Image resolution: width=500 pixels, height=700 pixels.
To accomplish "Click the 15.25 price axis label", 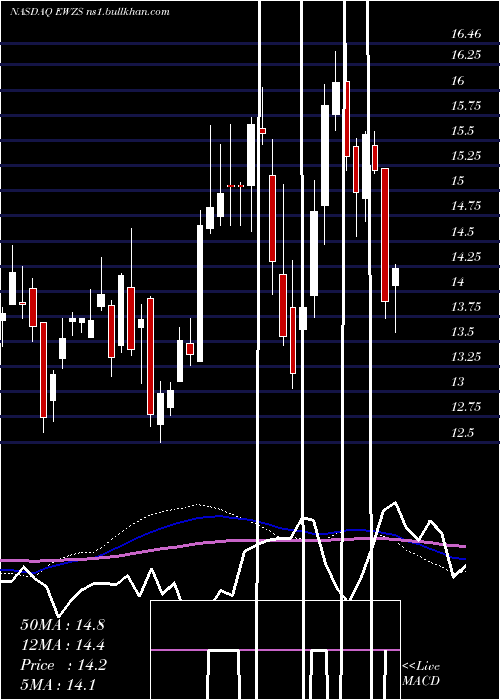I will tap(466, 156).
